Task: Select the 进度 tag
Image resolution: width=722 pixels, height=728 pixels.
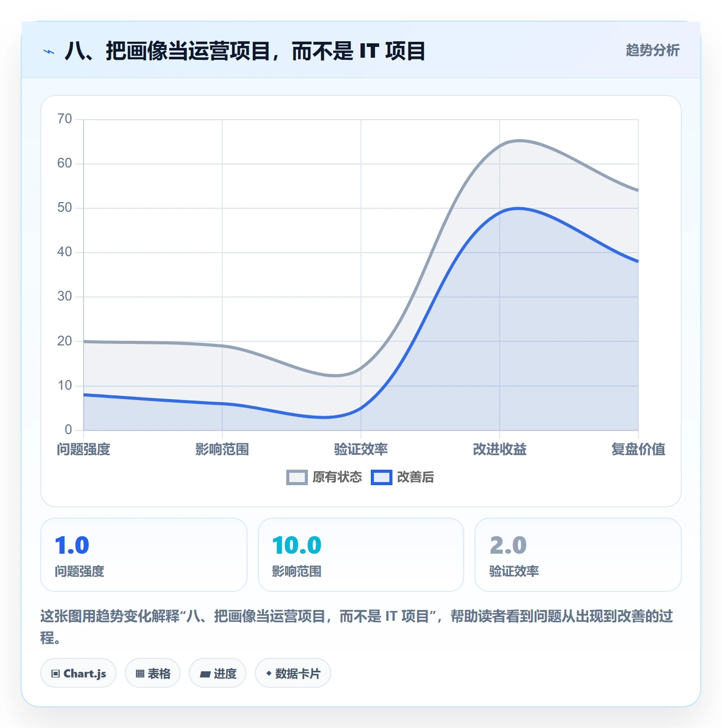Action: (x=218, y=673)
